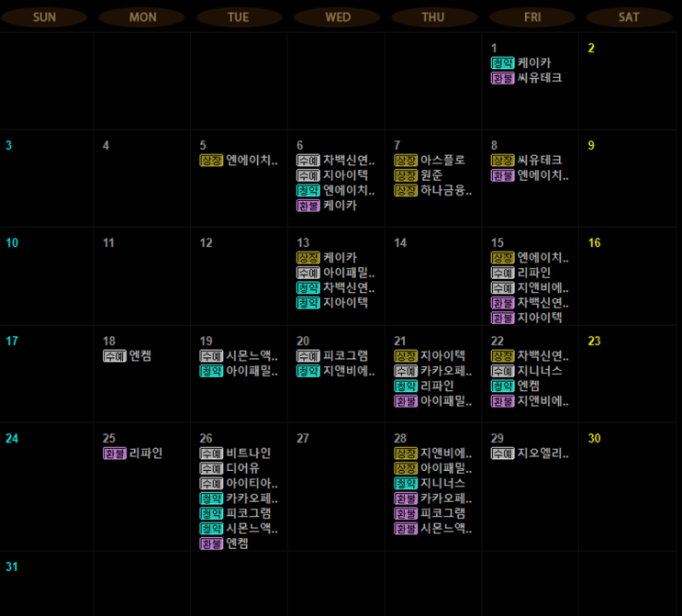This screenshot has width=682, height=616.
Task: Click the SAT column header
Action: (629, 17)
